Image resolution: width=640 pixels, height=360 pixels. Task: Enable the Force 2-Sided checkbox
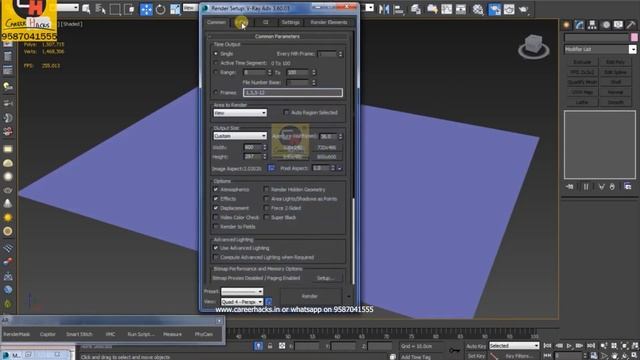point(267,208)
